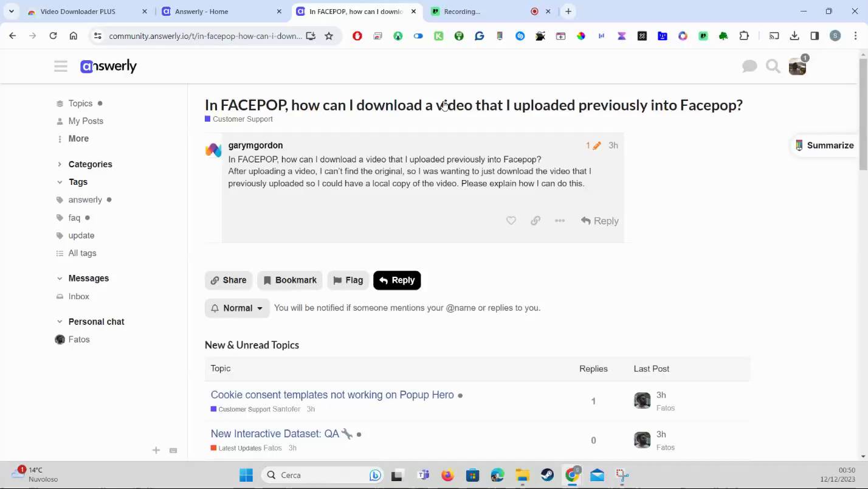The height and width of the screenshot is (489, 868).
Task: Open Latest Updates category badge
Action: [x=236, y=448]
